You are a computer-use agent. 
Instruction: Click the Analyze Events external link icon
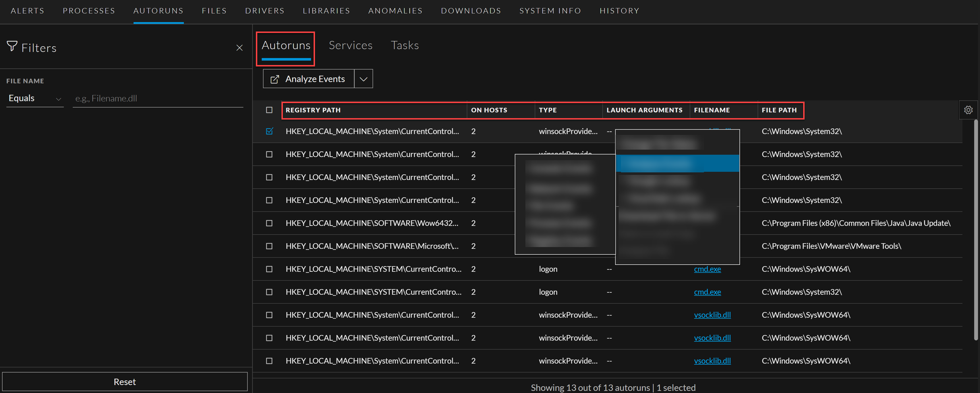pyautogui.click(x=275, y=79)
